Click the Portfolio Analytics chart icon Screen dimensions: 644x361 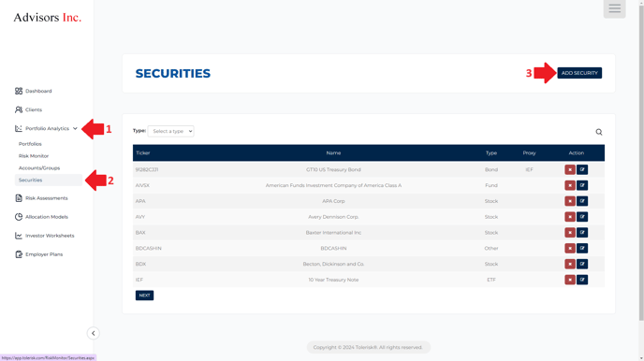click(19, 128)
